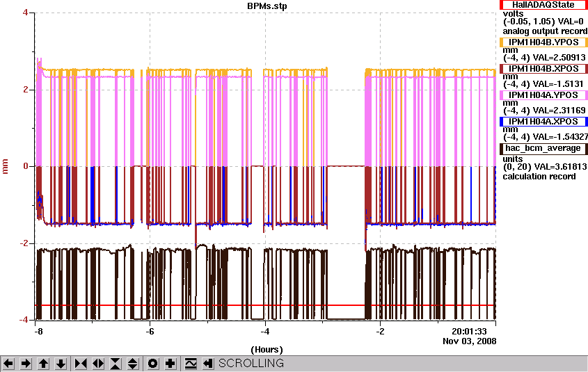Click the -8 tick label on the x-axis
Viewport: 588px width, 372px height.
click(x=38, y=332)
